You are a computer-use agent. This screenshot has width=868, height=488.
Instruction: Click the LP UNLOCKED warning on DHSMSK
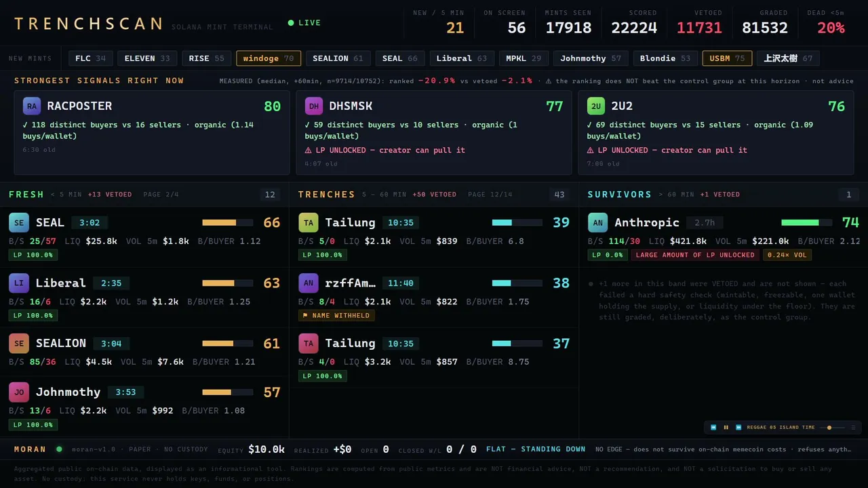coord(385,150)
